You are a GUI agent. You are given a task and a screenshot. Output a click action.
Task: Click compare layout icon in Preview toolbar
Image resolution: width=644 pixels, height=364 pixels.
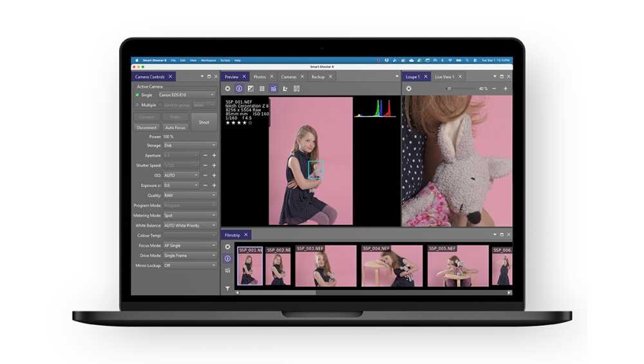click(x=296, y=89)
